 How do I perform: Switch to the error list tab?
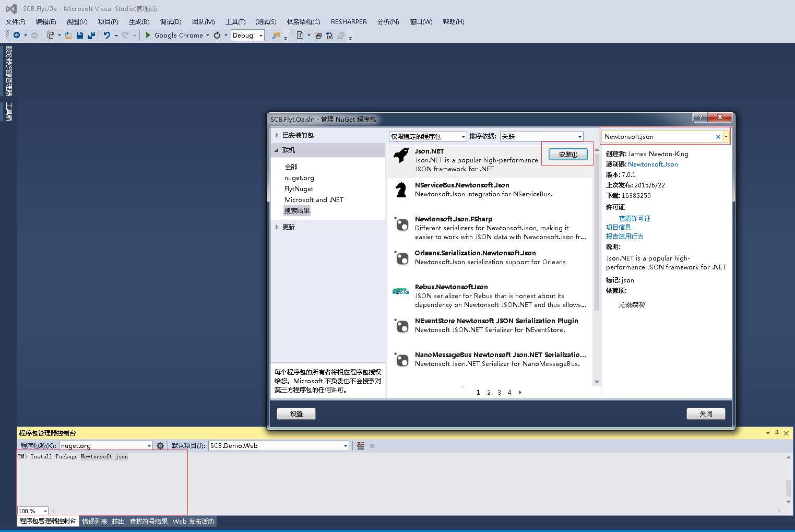[x=94, y=522]
